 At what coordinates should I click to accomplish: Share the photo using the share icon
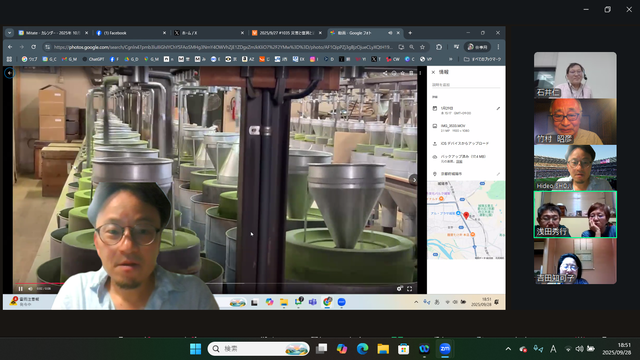pyautogui.click(x=385, y=73)
